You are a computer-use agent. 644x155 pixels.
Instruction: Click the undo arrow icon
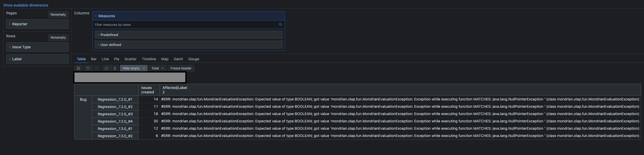(88, 68)
